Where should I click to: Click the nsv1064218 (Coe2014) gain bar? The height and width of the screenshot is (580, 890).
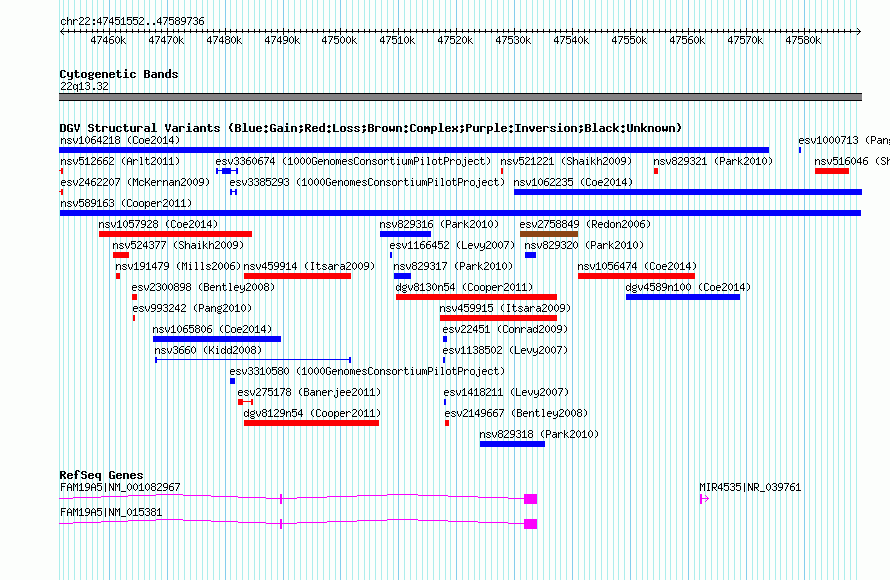coord(414,150)
